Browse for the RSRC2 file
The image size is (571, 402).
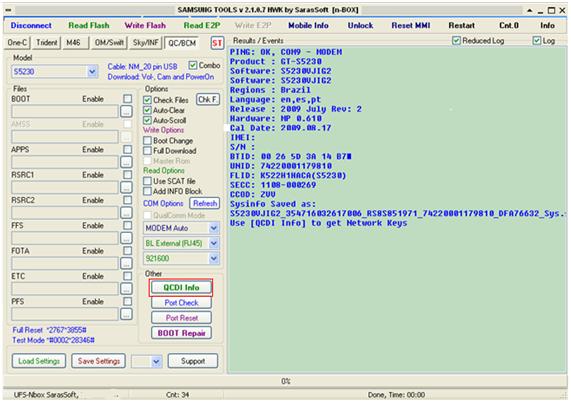coord(126,213)
